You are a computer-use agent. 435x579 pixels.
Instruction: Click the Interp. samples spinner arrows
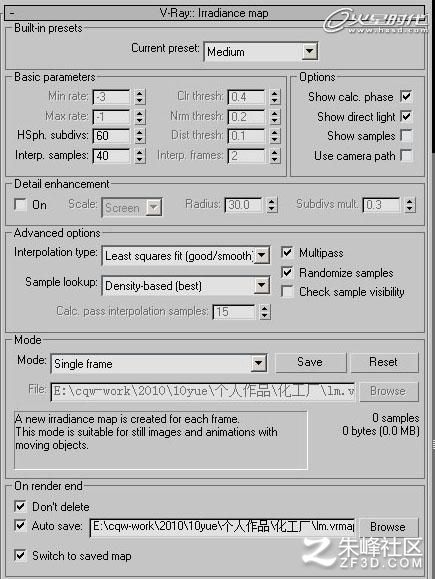click(139, 155)
